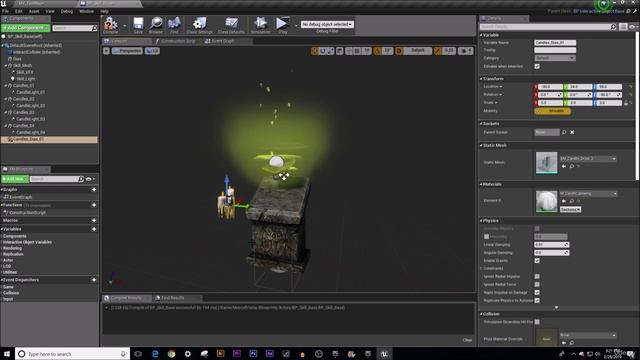
Task: Click the scale lock icon in Transform
Action: [x=626, y=103]
